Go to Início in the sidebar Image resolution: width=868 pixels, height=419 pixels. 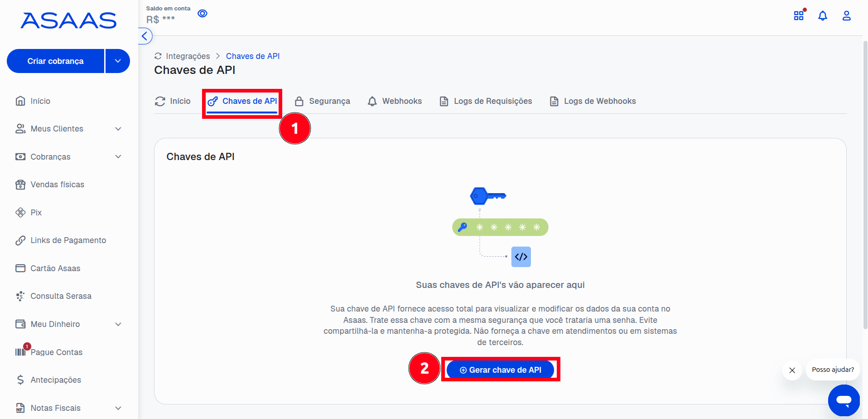coord(40,101)
